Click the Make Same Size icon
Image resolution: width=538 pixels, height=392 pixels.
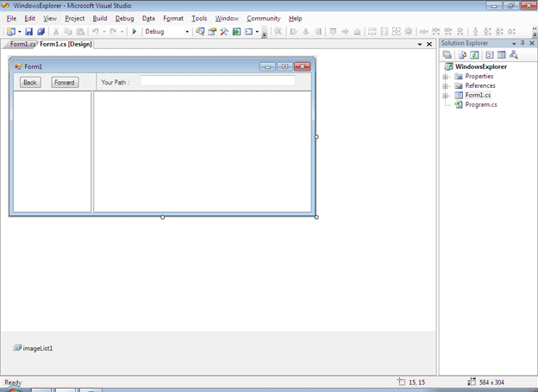pos(397,32)
